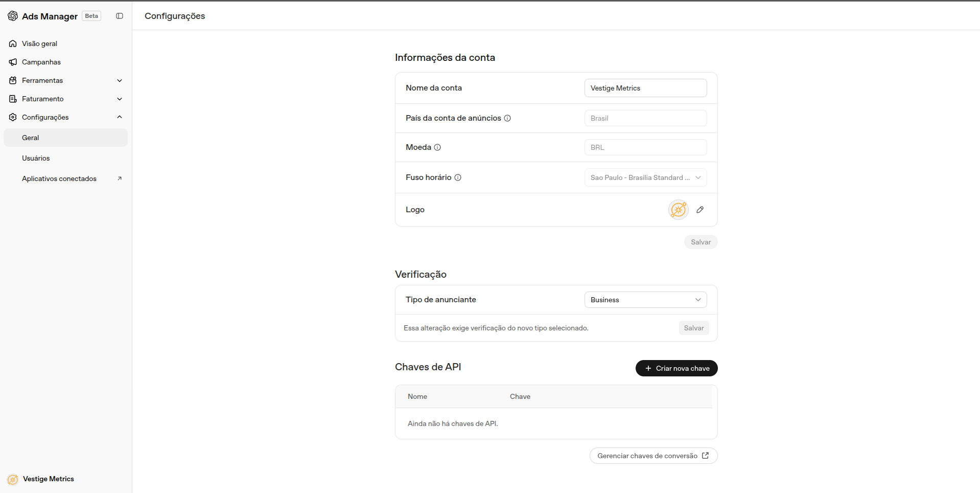Click 'Ainda não há chaves de API.' text
This screenshot has height=493, width=980.
pos(453,423)
